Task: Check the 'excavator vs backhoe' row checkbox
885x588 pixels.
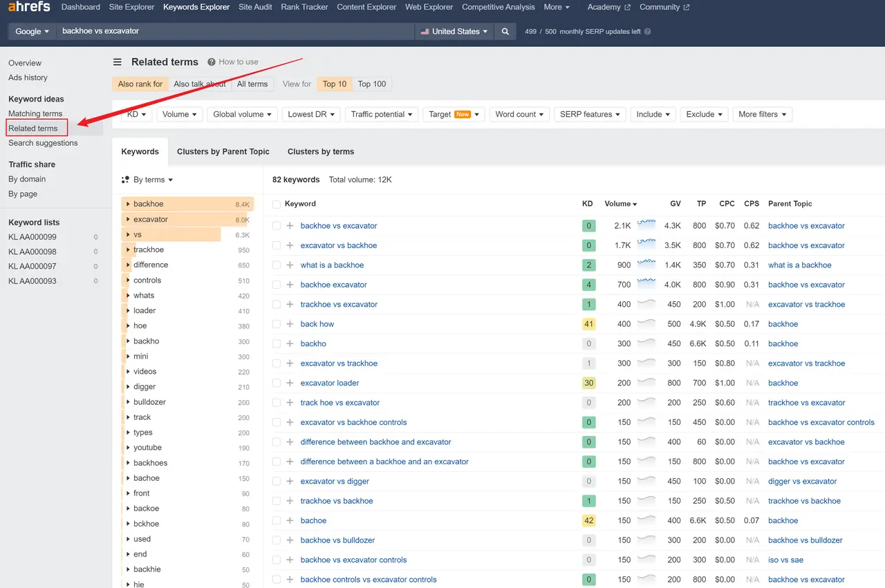Action: pos(277,245)
